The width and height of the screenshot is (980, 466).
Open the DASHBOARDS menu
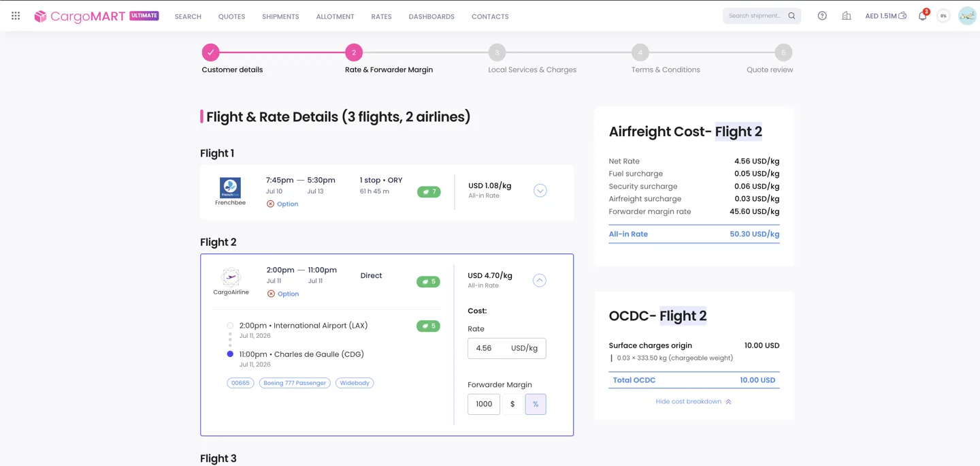[431, 16]
